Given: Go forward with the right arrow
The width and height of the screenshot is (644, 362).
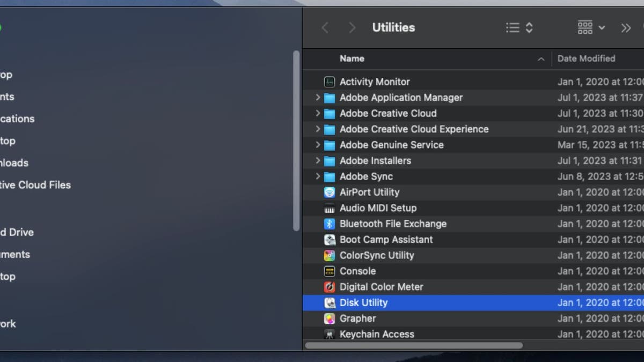Looking at the screenshot, I should pos(352,28).
